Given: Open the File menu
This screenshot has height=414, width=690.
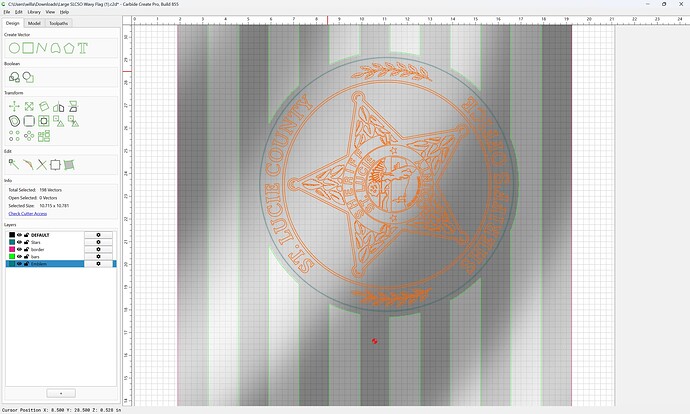Looking at the screenshot, I should [7, 12].
